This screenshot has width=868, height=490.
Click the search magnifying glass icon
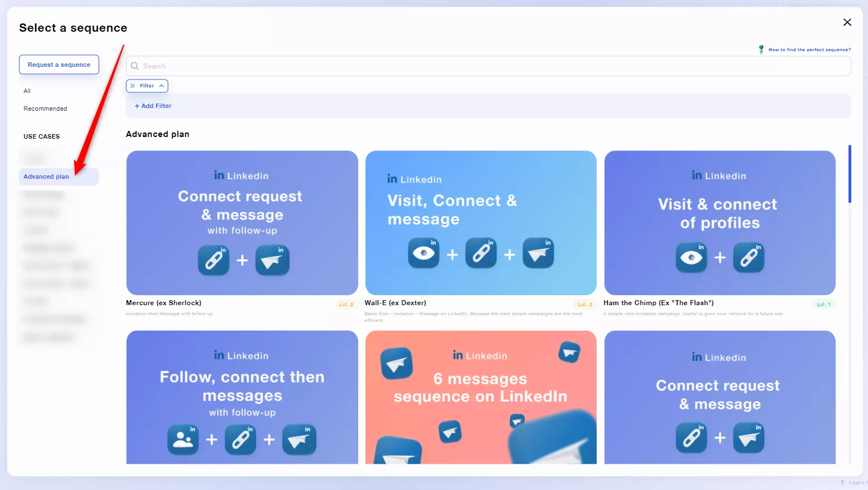pos(134,66)
